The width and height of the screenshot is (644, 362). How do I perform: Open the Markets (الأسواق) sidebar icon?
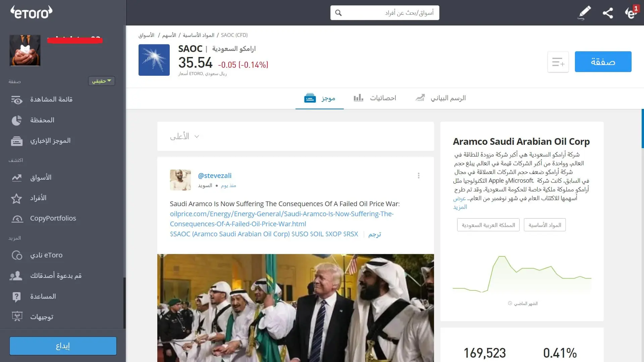(x=17, y=178)
